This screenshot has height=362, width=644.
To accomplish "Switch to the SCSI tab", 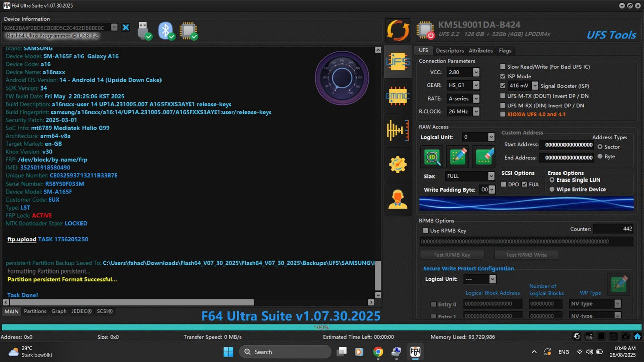I will [105, 311].
